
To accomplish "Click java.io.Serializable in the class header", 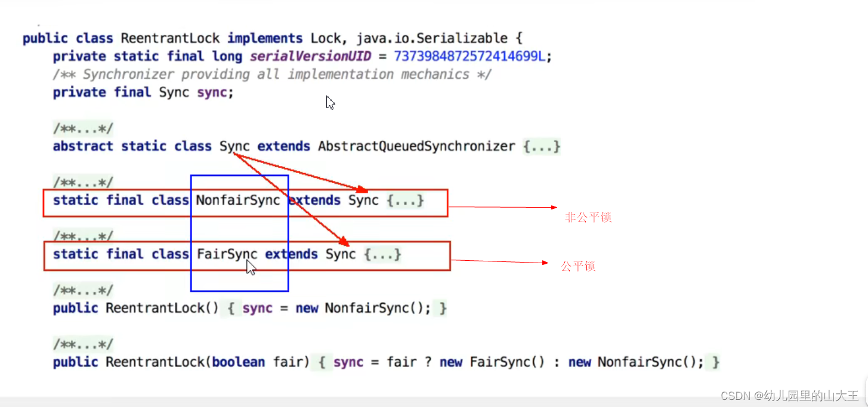I will 433,39.
